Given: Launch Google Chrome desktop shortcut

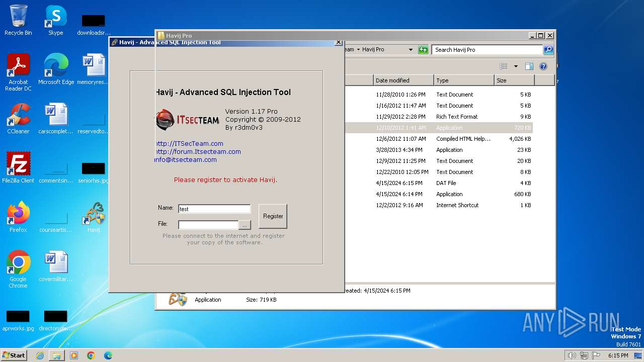Looking at the screenshot, I should point(18,269).
